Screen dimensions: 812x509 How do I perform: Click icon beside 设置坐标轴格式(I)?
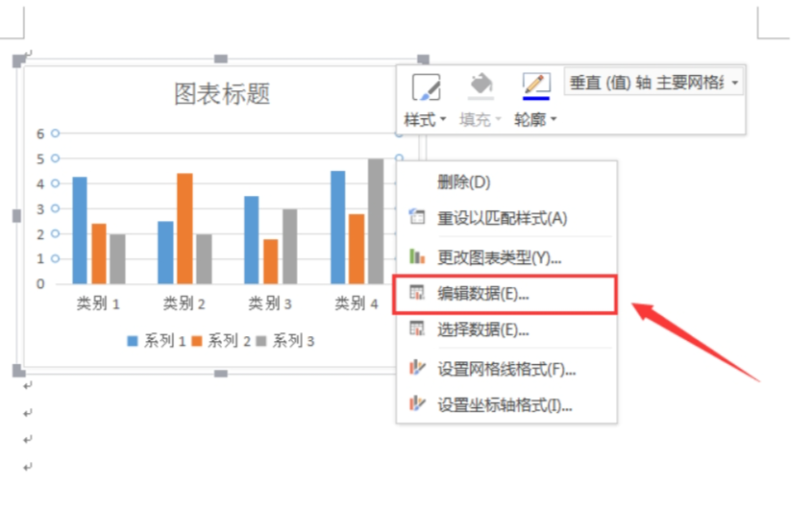417,403
